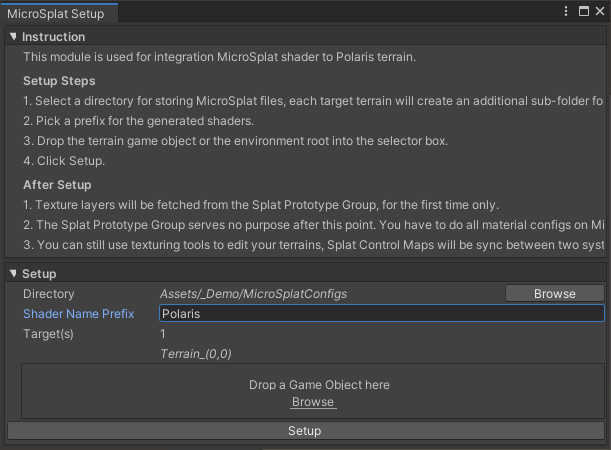Screen dimensions: 611x450
Task: Collapse the Instruction section foldout arrow
Action: 13,37
